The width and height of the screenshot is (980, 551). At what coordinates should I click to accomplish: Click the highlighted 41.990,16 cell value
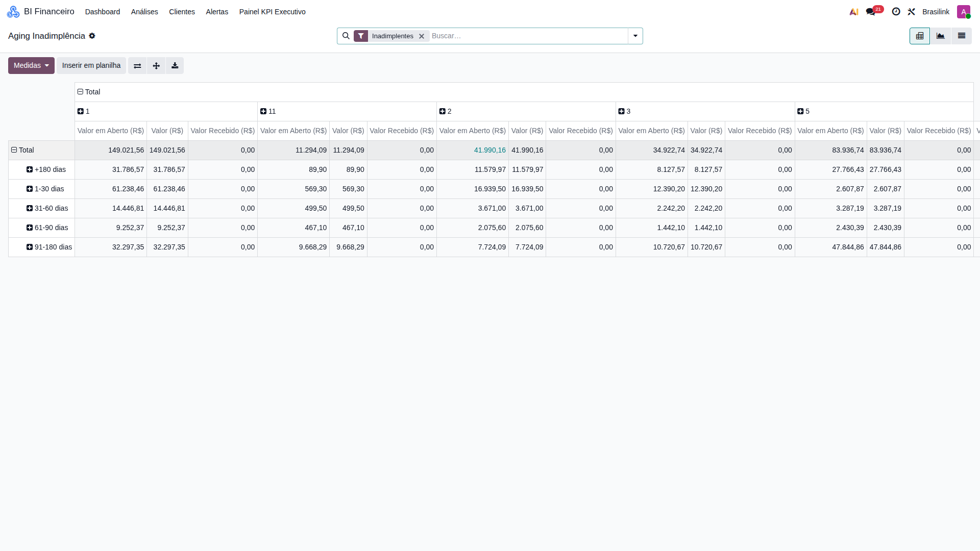pos(490,150)
